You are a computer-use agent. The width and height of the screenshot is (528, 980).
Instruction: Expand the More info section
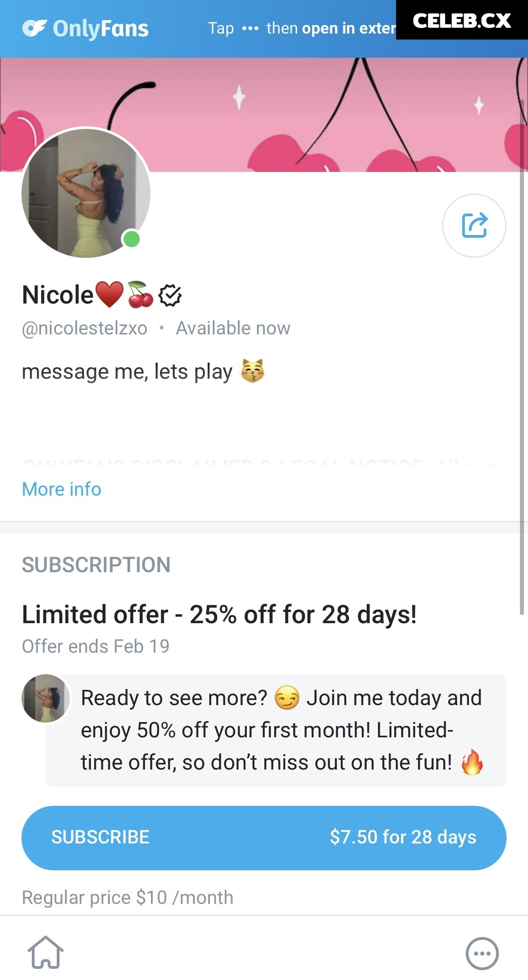pos(62,489)
